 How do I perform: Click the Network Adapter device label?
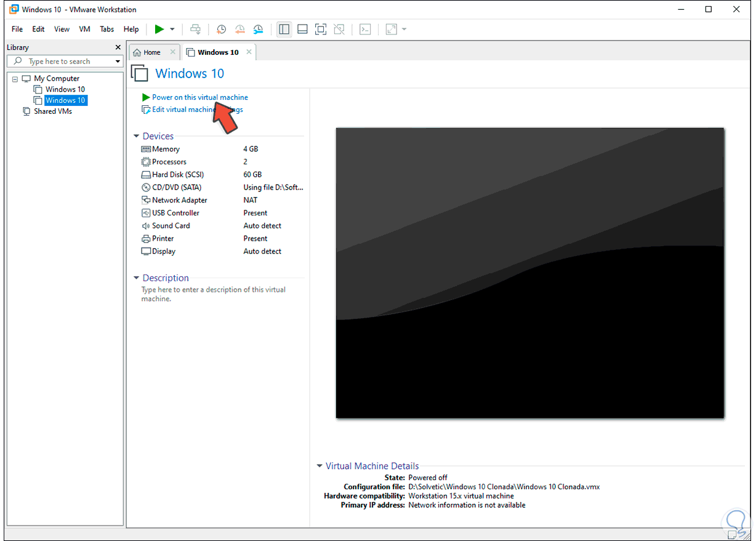point(180,200)
